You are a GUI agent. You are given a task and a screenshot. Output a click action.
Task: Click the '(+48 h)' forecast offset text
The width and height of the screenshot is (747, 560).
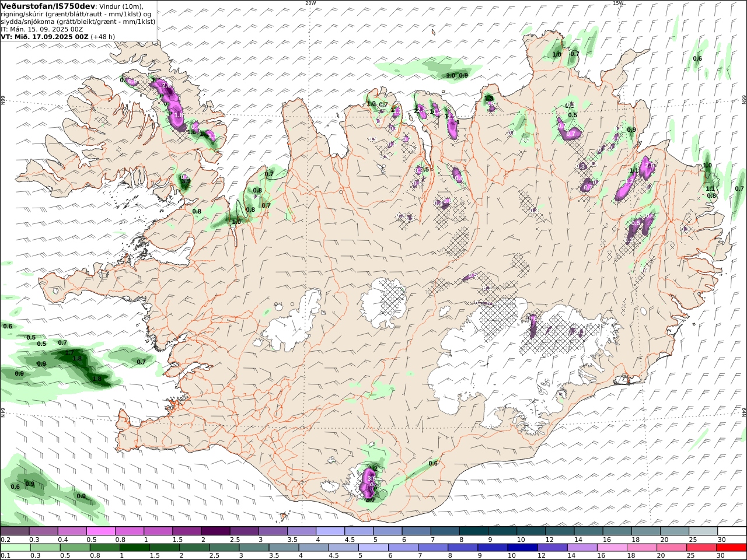tap(103, 36)
